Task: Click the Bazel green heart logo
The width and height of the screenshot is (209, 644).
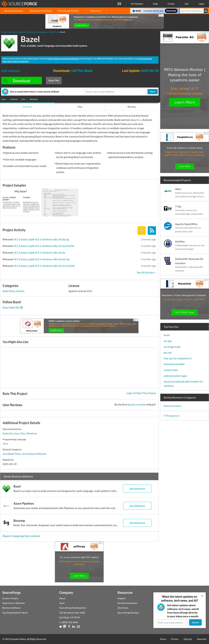Action: point(9,43)
